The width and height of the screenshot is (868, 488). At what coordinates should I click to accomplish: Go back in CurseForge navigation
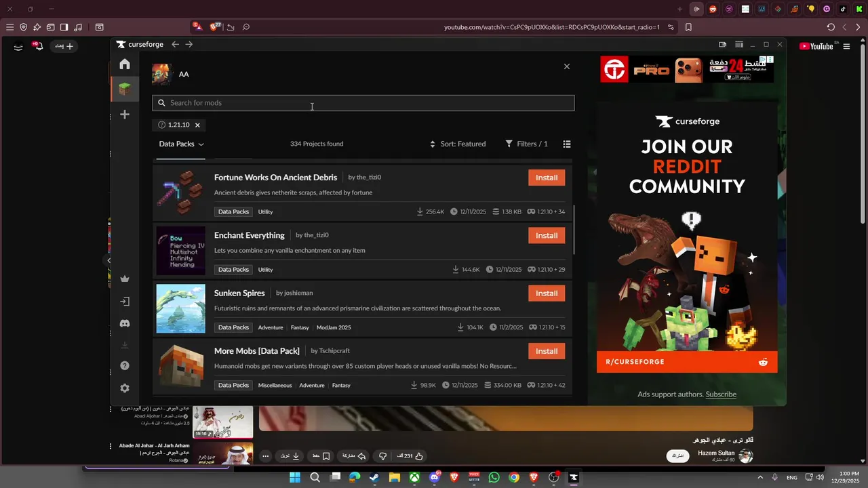point(175,44)
